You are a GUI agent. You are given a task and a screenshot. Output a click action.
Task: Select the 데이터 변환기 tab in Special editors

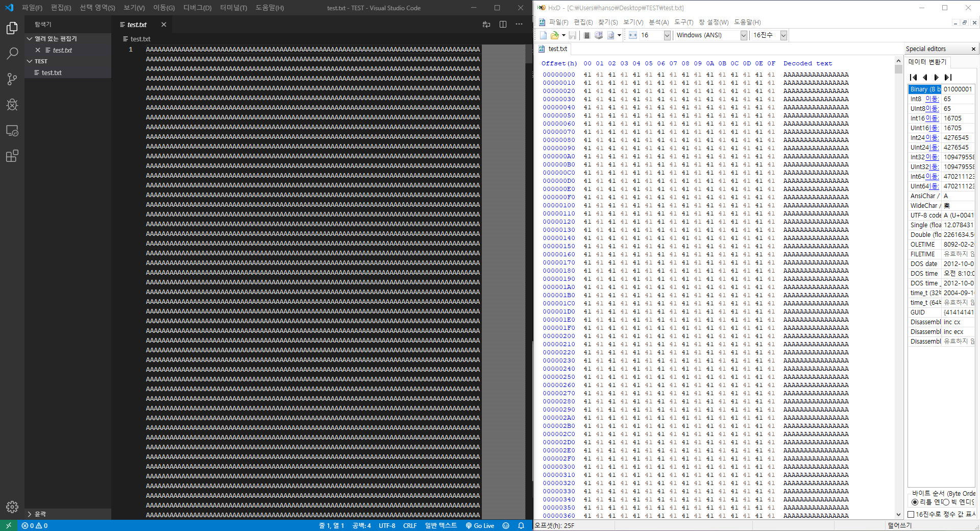pyautogui.click(x=927, y=62)
